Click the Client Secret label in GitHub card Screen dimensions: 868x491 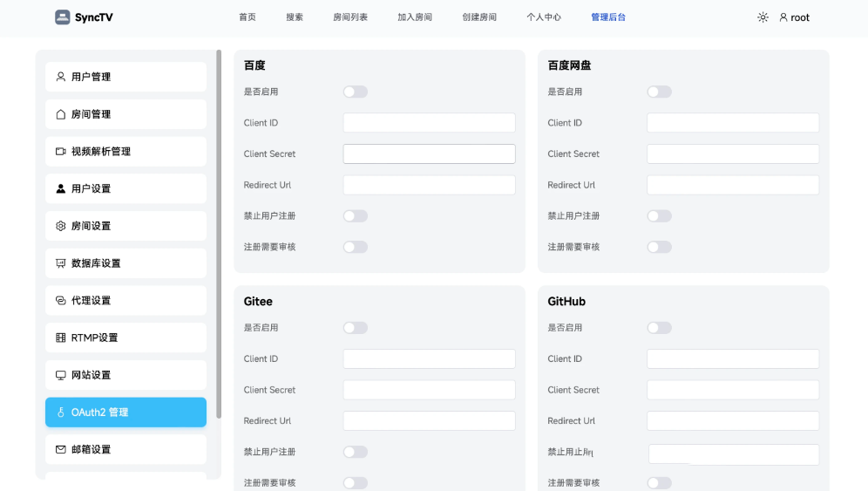pyautogui.click(x=573, y=390)
